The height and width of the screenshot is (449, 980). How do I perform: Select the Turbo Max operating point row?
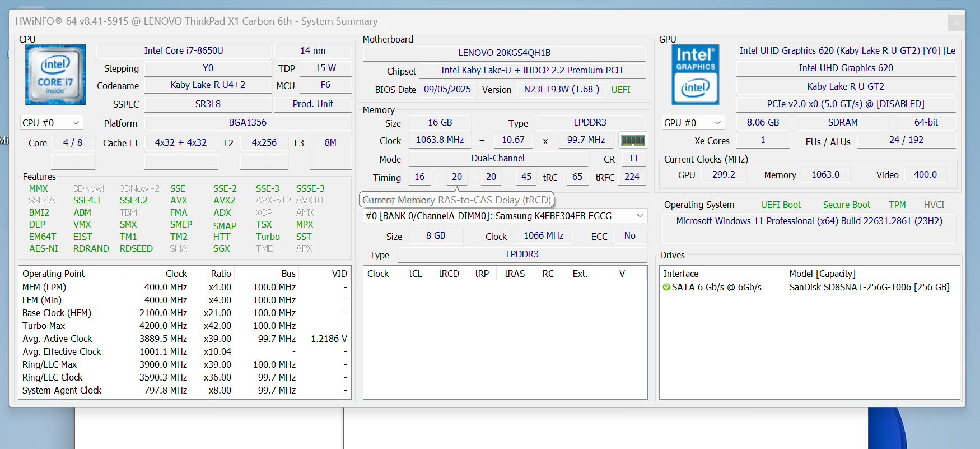185,326
